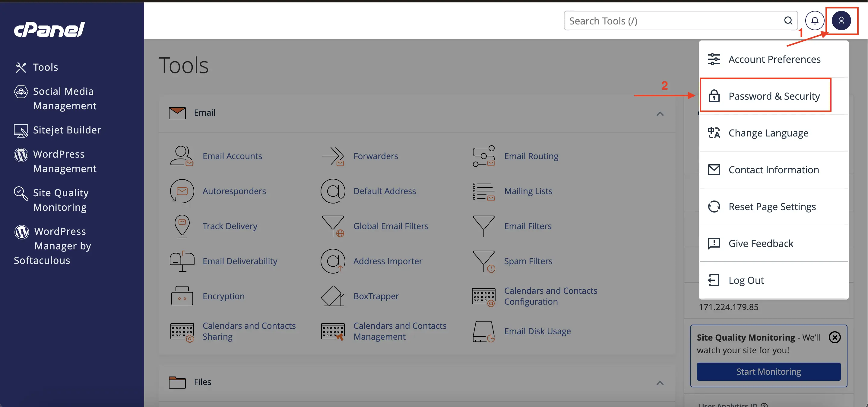Collapse the Files section chevron
Viewport: 868px width, 407px height.
coord(660,383)
